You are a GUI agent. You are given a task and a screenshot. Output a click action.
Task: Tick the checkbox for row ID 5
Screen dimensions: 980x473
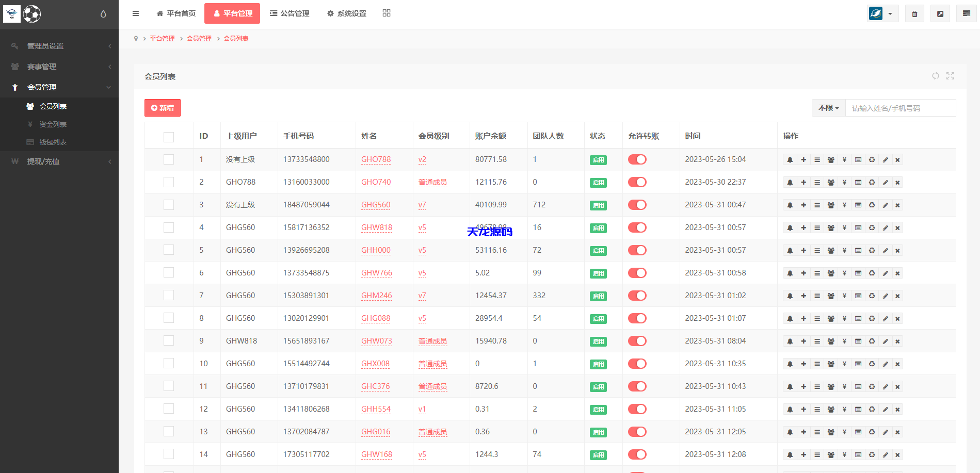pyautogui.click(x=168, y=250)
